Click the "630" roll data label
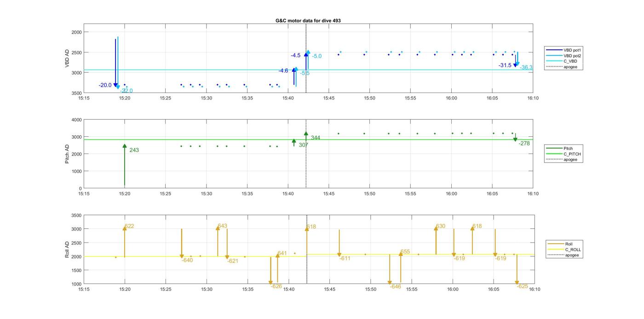The width and height of the screenshot is (644, 319). pos(441,226)
